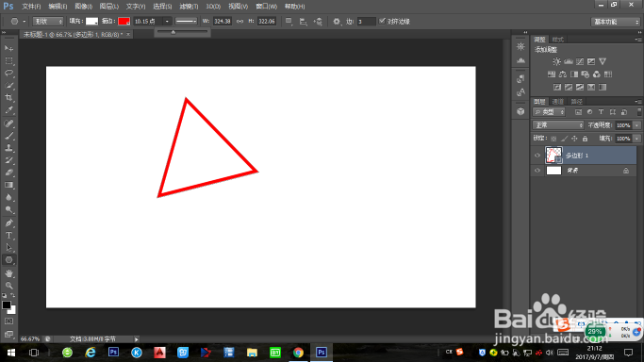The height and width of the screenshot is (362, 644).
Task: Close the 未标题-1 document tab
Action: [128, 35]
